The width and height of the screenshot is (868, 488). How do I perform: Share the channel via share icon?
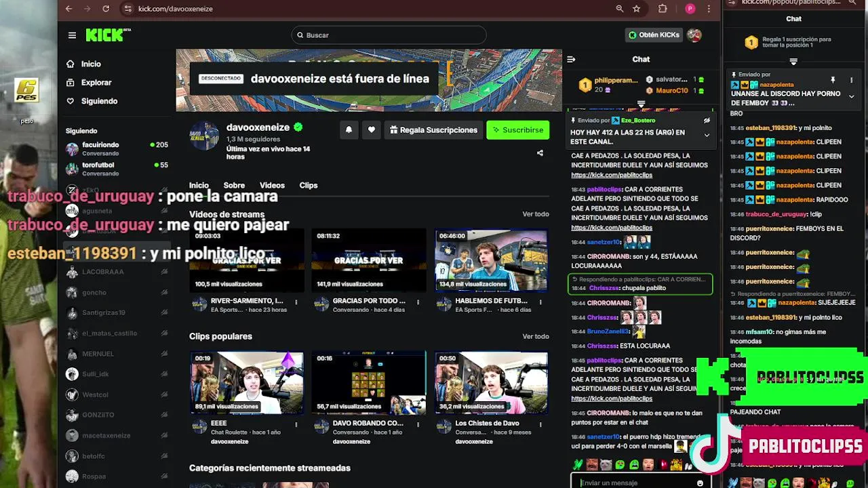click(540, 153)
